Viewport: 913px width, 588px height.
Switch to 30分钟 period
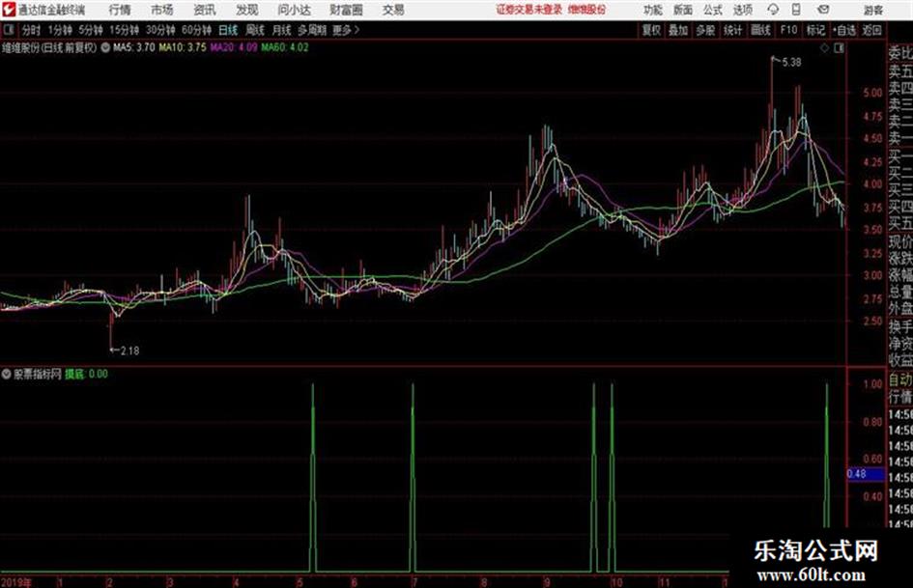click(x=160, y=30)
